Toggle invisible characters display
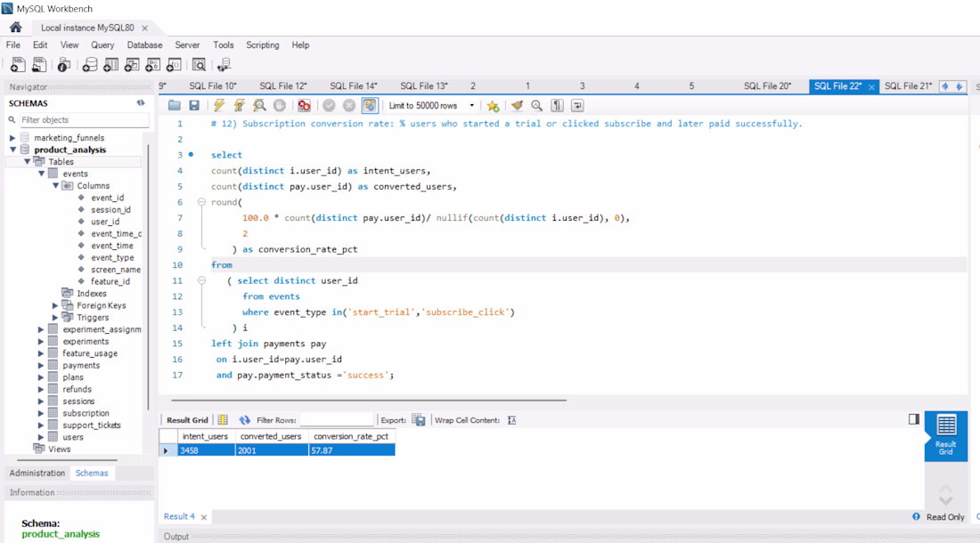This screenshot has height=543, width=980. pos(558,106)
